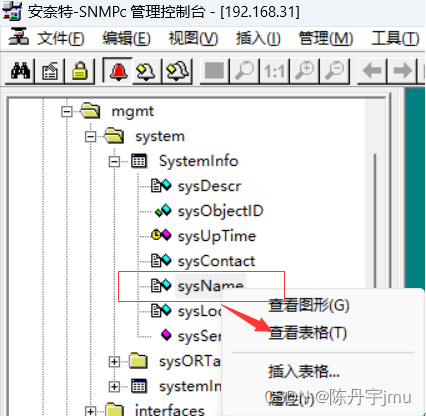Open the 插入(I) menu

coord(258,39)
